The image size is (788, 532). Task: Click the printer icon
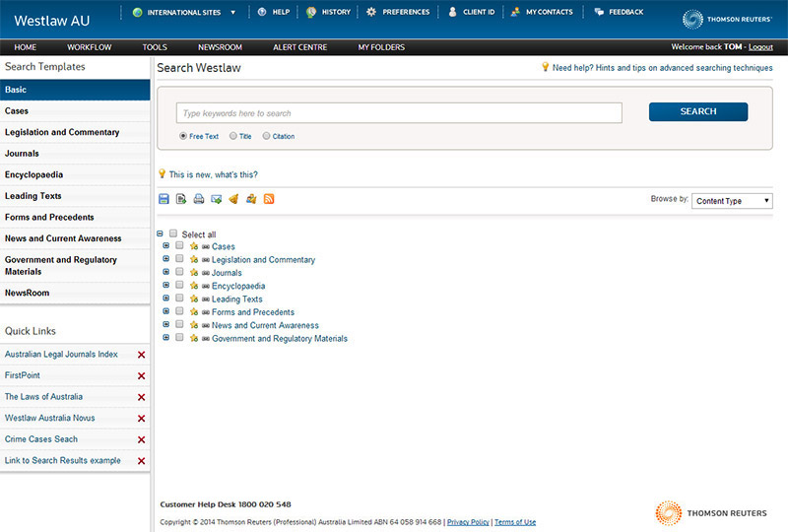(199, 199)
